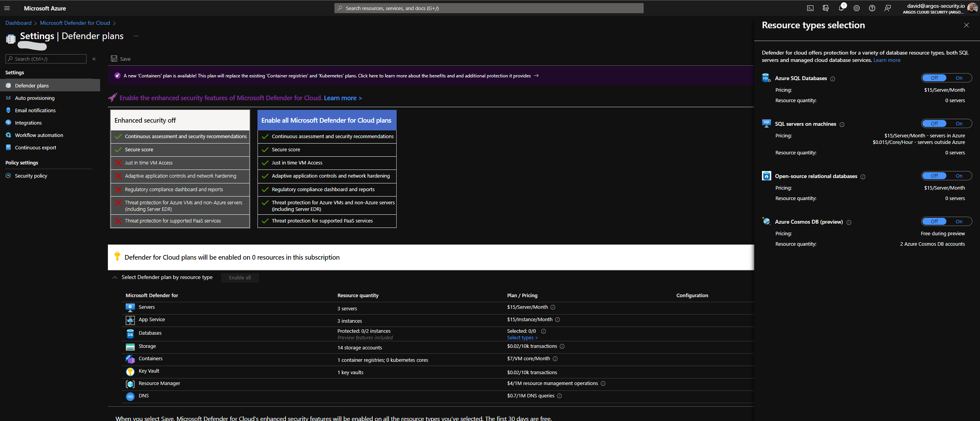
Task: Turn SQL servers on machines On
Action: [959, 123]
